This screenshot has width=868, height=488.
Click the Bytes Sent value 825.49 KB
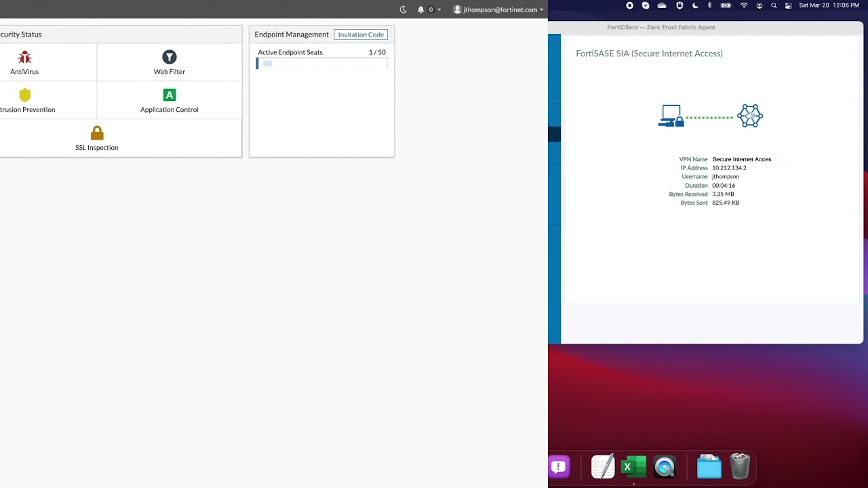(726, 203)
